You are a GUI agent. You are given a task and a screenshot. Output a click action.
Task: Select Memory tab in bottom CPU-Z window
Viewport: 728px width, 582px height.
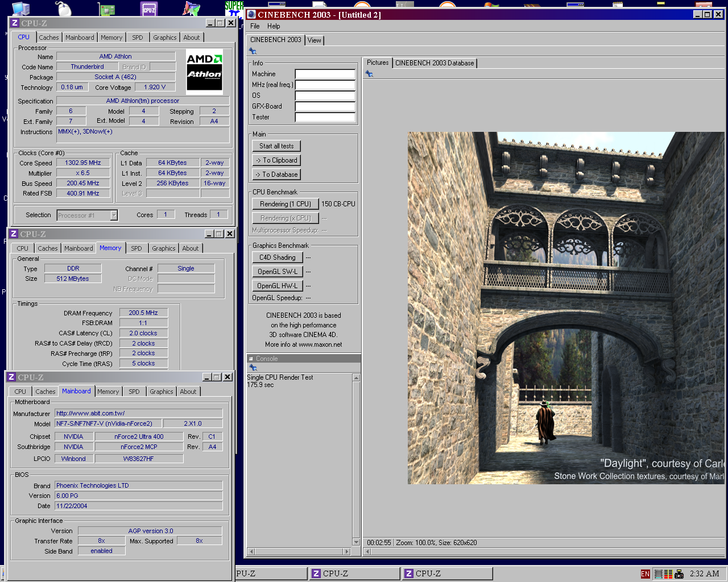[108, 392]
